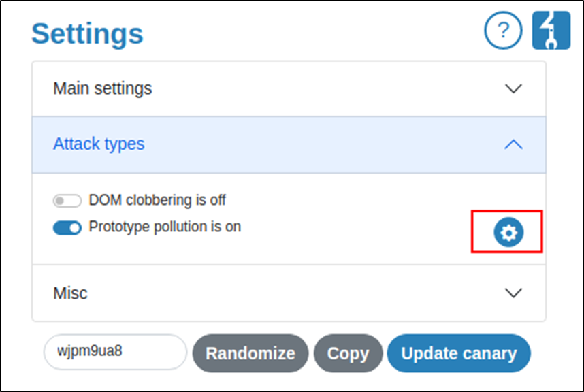Open prototype pollution gear settings

click(x=507, y=233)
